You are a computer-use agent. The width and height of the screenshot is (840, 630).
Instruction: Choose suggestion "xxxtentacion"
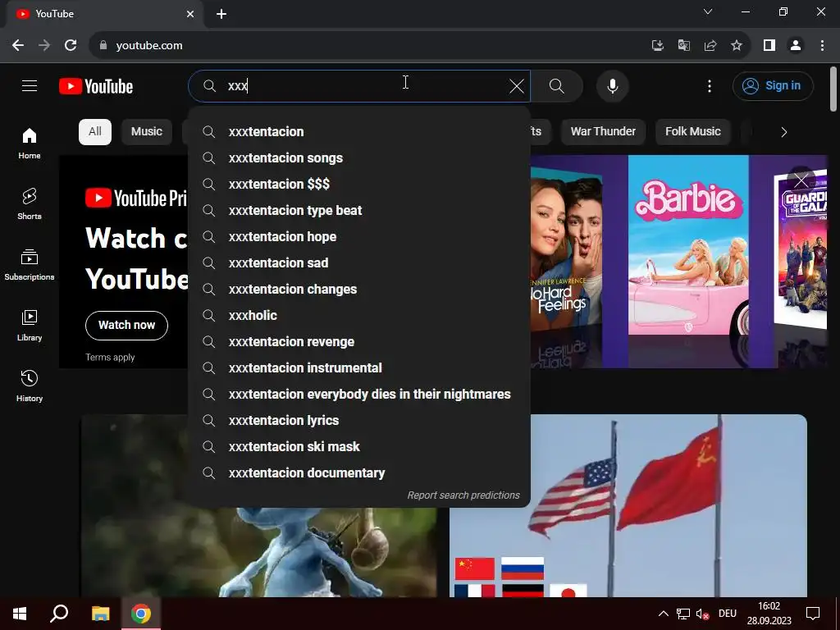tap(359, 132)
